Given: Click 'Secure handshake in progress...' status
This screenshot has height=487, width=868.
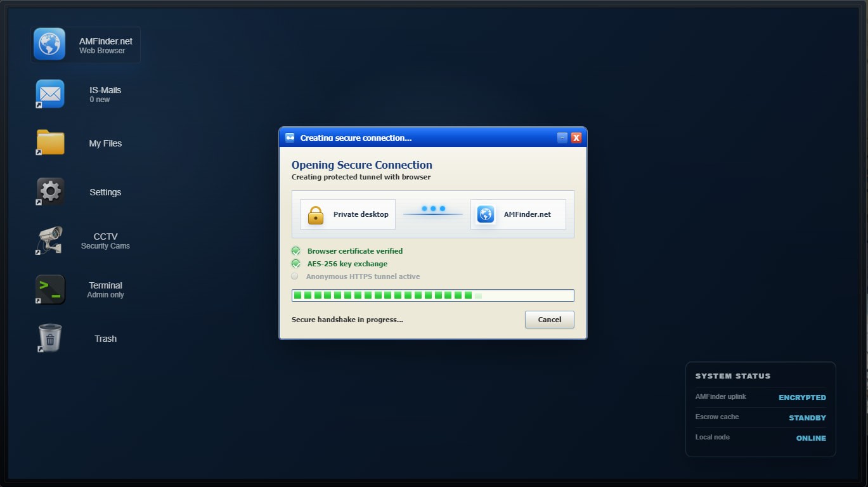Looking at the screenshot, I should (347, 320).
